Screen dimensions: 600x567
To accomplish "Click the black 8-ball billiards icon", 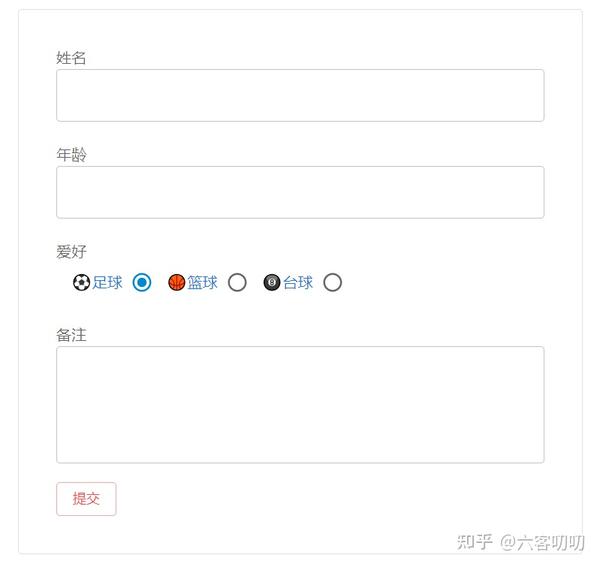I will 272,283.
